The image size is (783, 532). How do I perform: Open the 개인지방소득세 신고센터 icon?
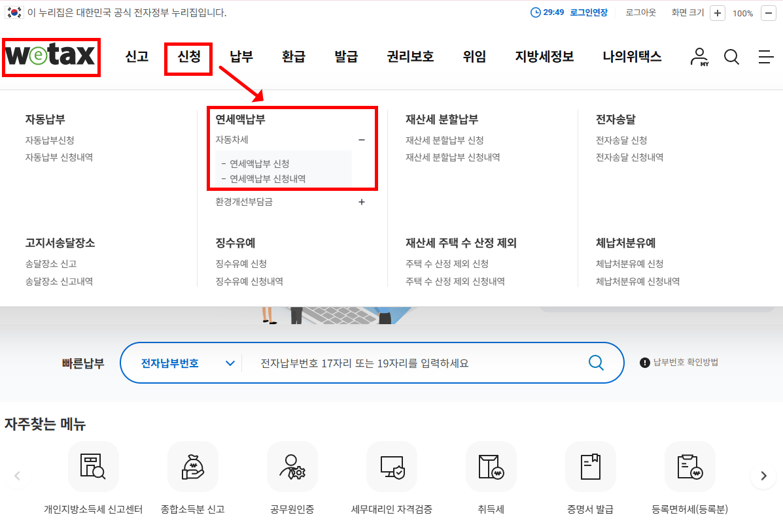click(94, 467)
